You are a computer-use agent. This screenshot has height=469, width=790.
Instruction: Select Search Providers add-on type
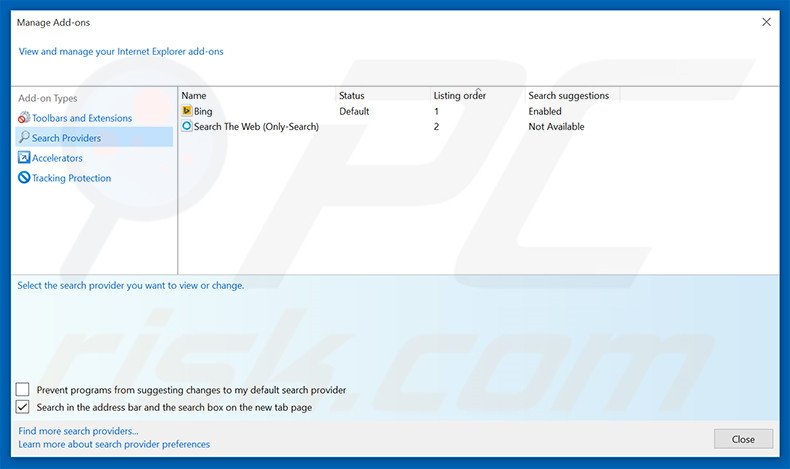[94, 137]
